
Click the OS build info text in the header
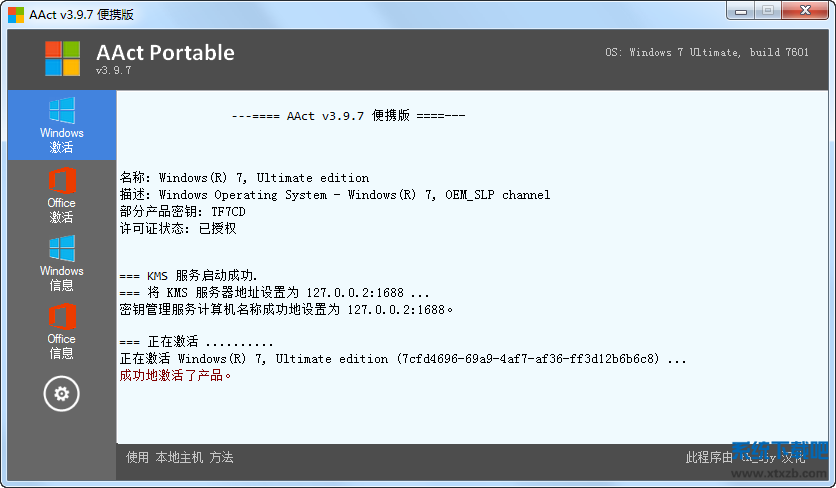707,52
